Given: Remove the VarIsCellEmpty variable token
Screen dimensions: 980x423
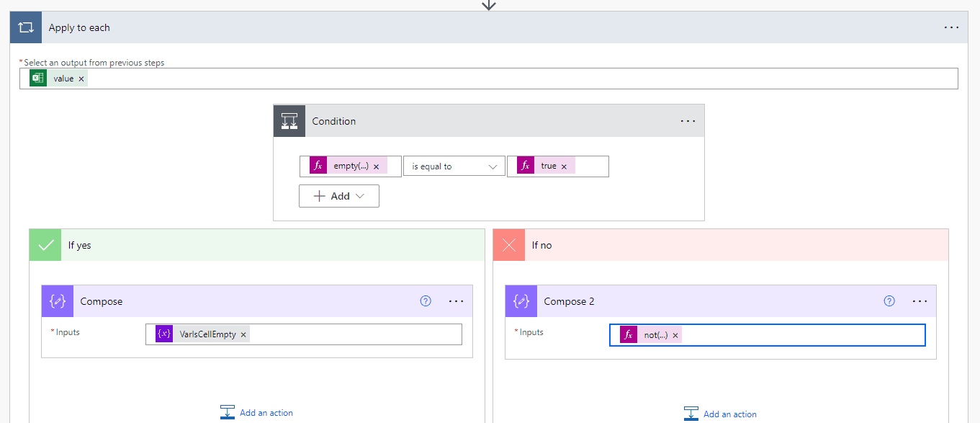Looking at the screenshot, I should coord(244,334).
